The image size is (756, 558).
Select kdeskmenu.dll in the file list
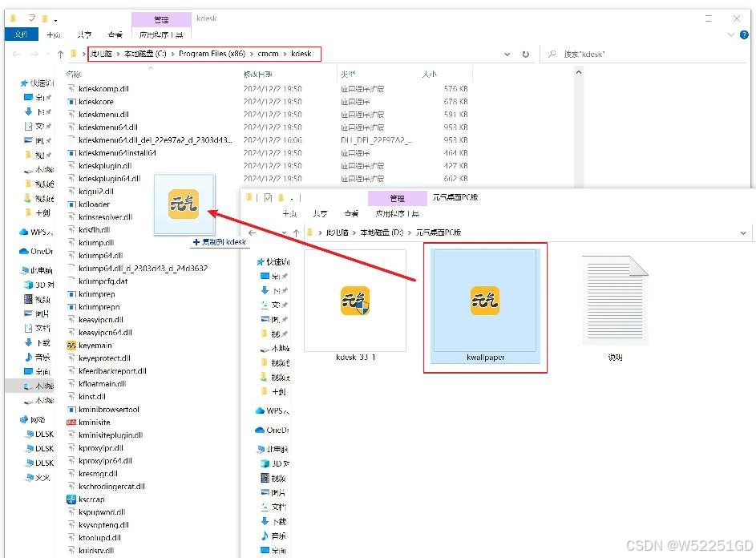pos(103,115)
